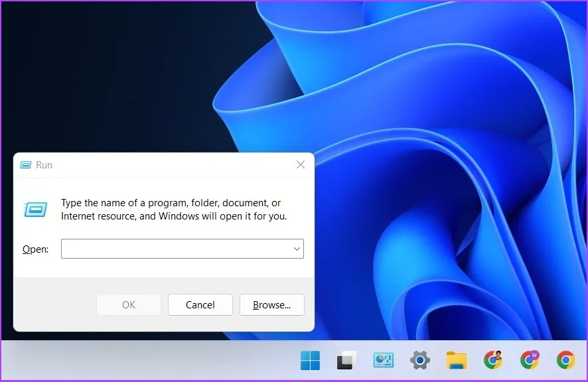Click the OK button in the Run dialog

click(129, 304)
